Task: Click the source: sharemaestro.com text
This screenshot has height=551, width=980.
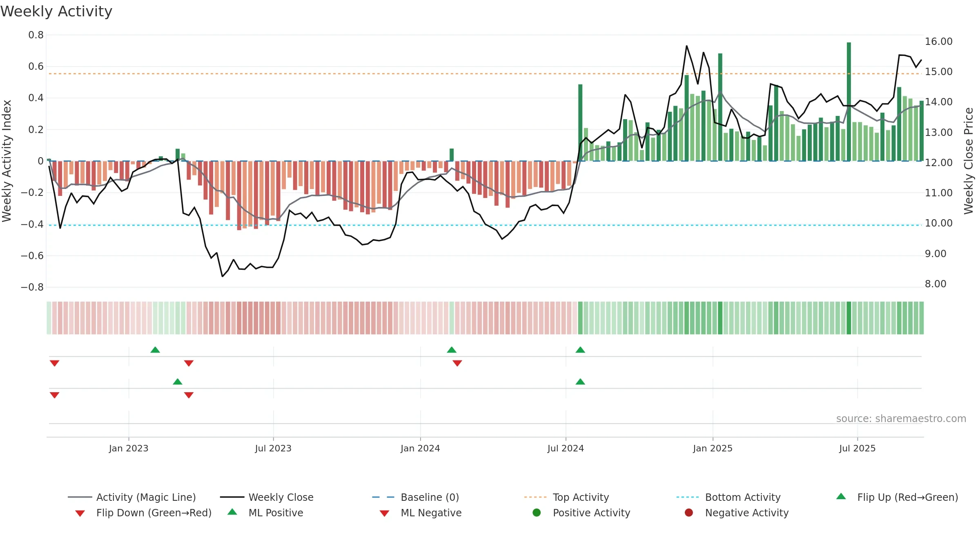Action: [x=901, y=419]
